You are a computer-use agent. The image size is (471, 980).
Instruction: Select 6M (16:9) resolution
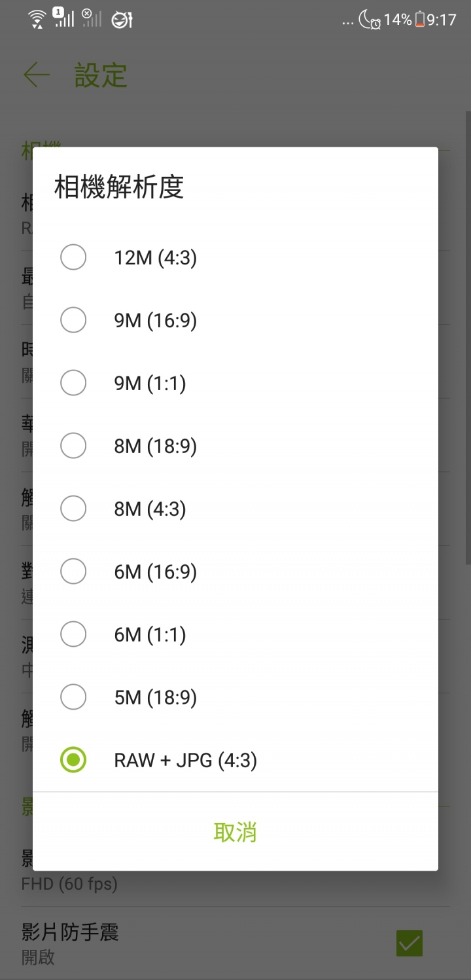[x=235, y=572]
